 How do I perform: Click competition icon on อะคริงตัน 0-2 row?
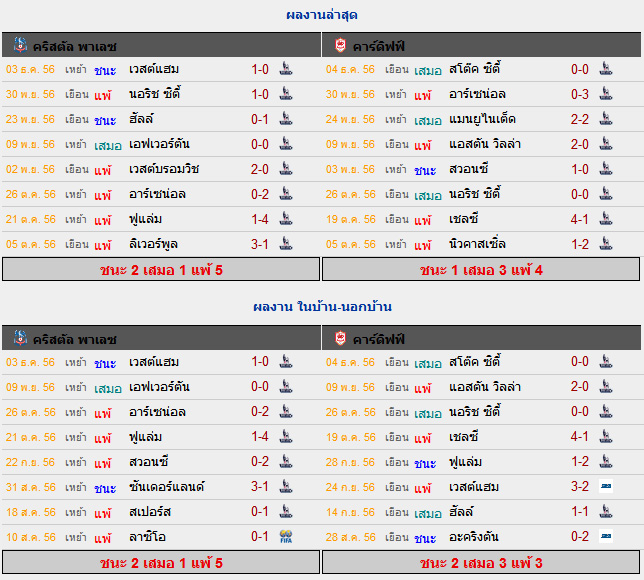click(606, 536)
